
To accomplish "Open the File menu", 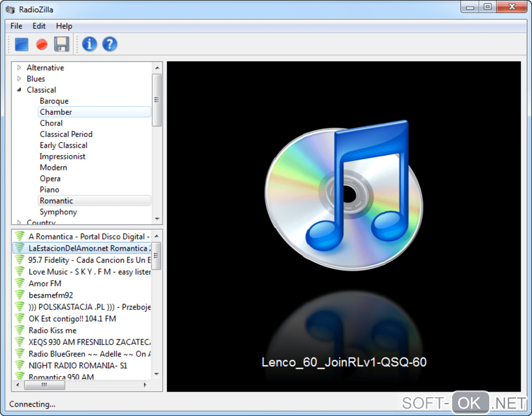I will (16, 26).
